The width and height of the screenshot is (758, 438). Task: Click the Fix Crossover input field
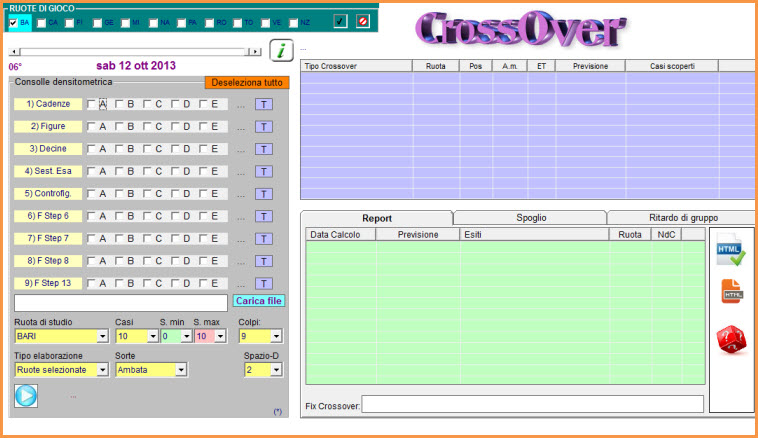coord(532,404)
